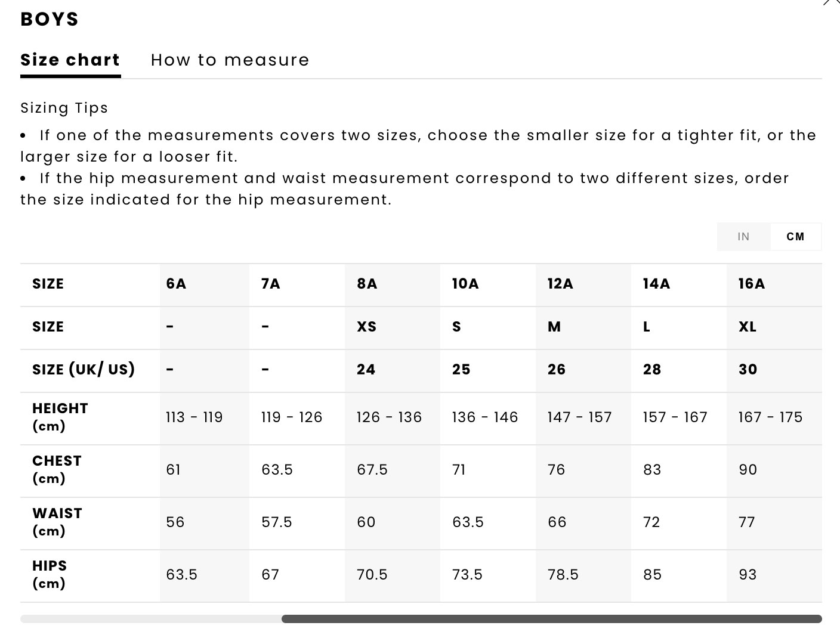Click the BOYS title

click(x=50, y=19)
